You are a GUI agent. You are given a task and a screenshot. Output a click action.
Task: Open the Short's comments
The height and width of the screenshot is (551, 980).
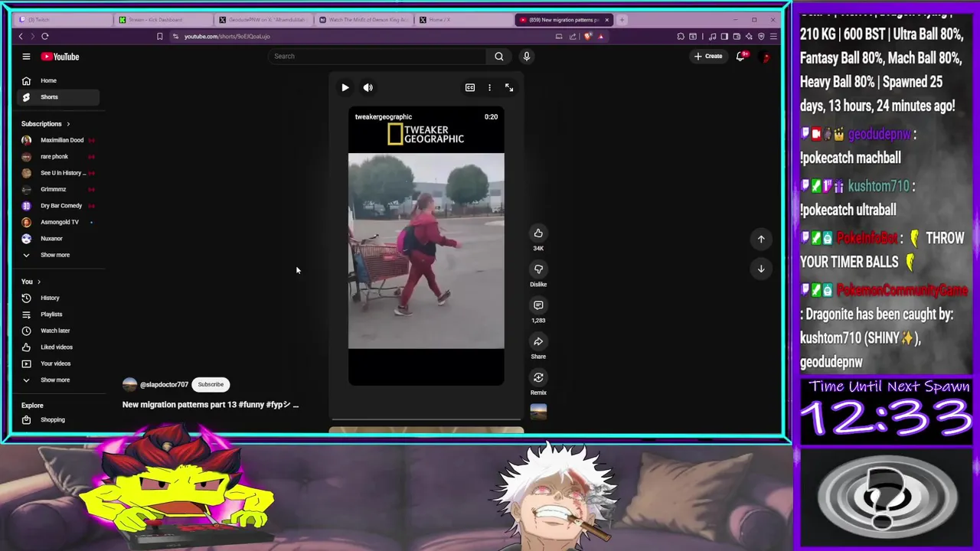(538, 305)
